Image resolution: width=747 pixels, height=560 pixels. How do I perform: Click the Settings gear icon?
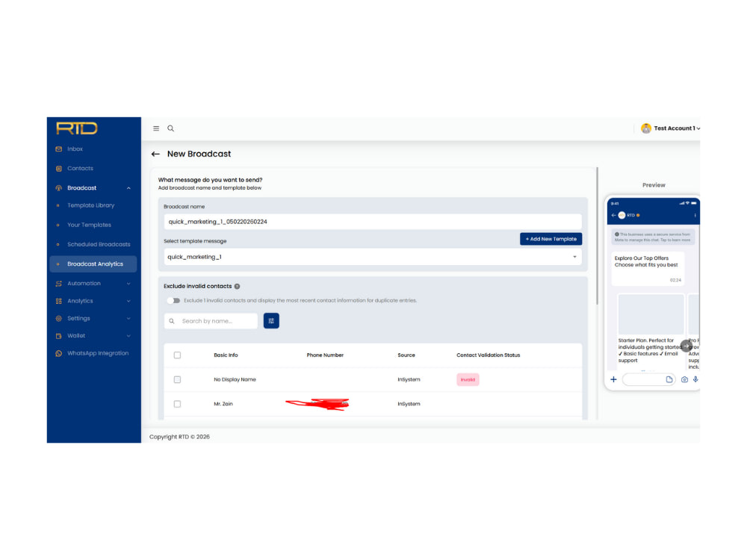pos(58,319)
